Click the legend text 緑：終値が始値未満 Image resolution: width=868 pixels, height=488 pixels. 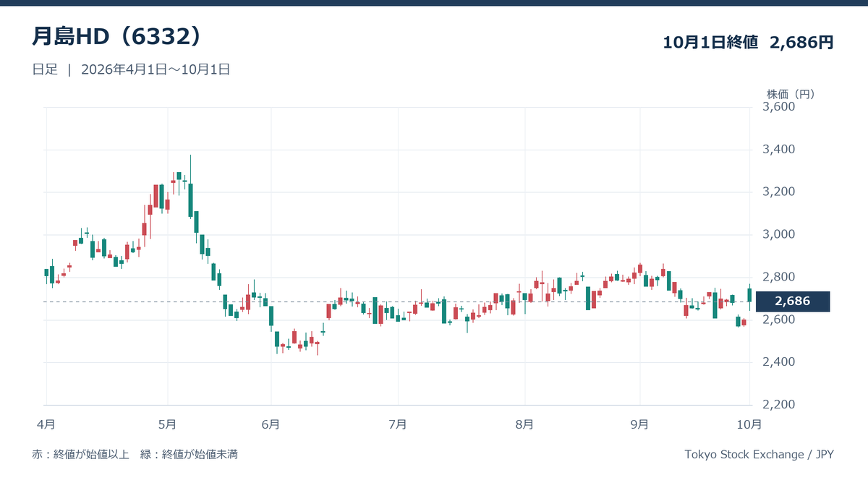[190, 455]
